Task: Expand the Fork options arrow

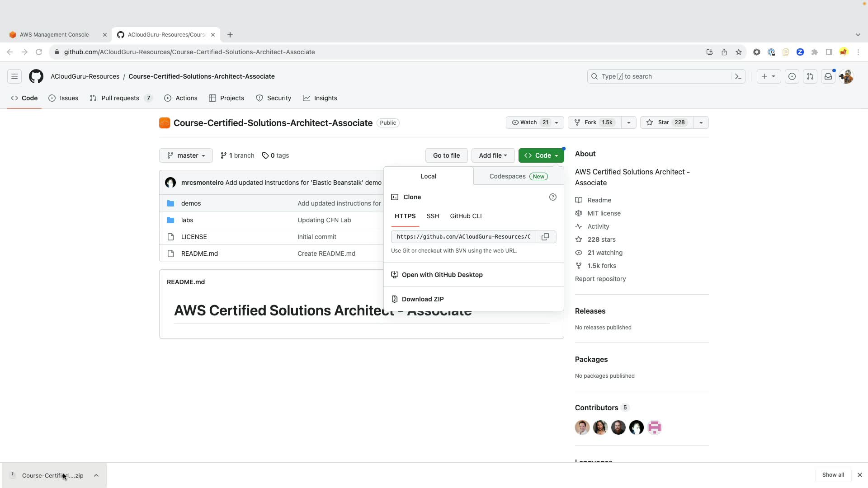Action: [x=628, y=122]
